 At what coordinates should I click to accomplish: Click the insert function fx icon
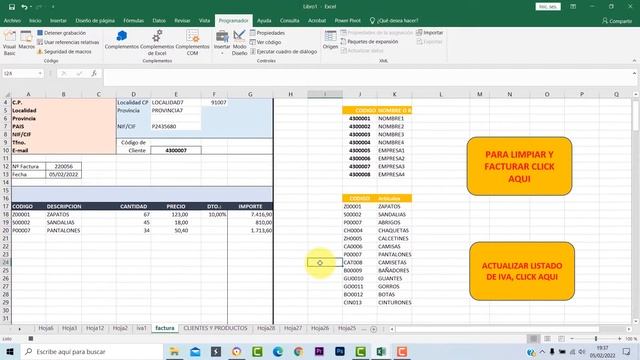click(94, 73)
